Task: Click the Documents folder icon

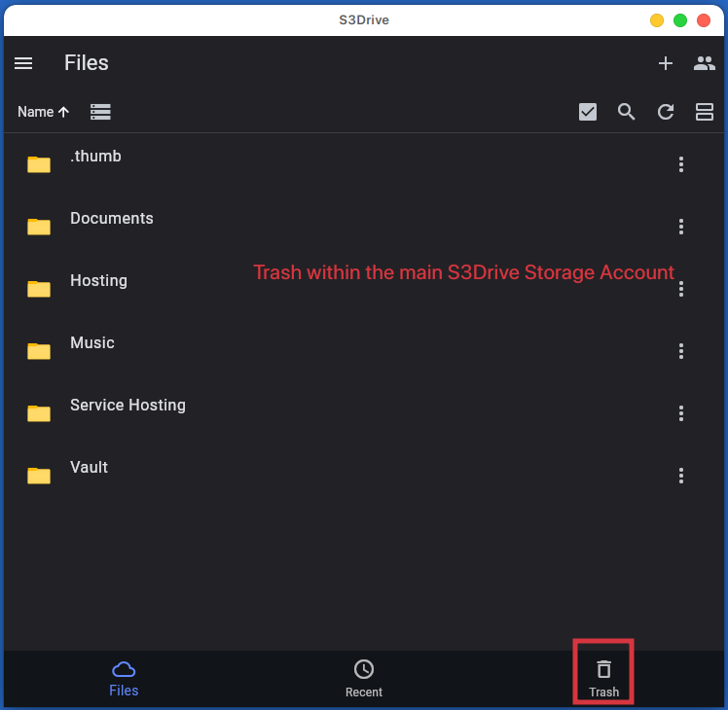Action: (39, 227)
